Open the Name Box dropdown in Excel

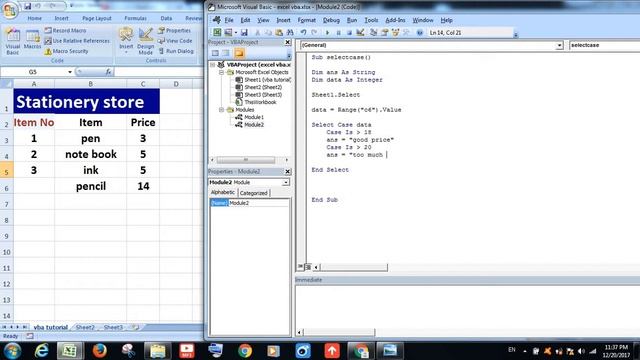(x=70, y=72)
